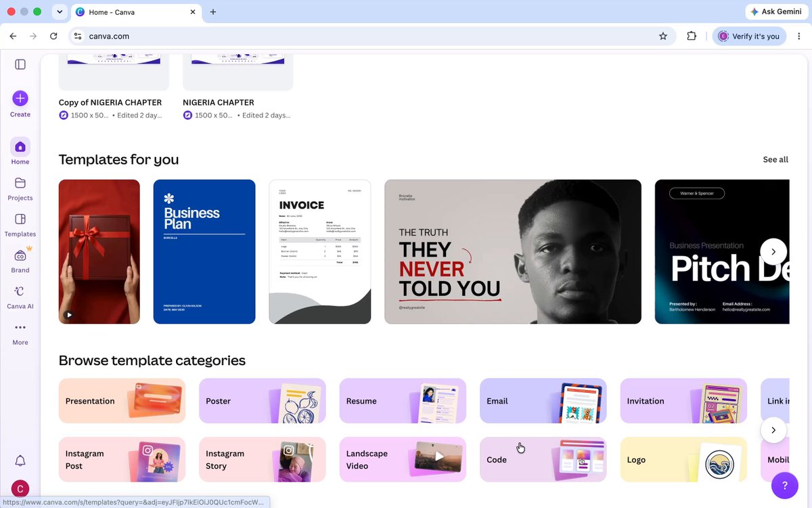Open the blue Business Plan template
The width and height of the screenshot is (812, 508).
[x=204, y=251]
